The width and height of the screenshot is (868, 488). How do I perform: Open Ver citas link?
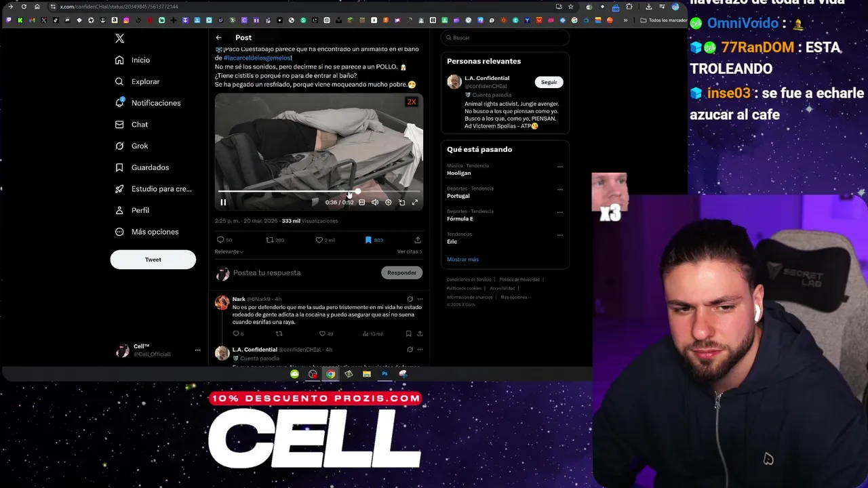coord(410,251)
